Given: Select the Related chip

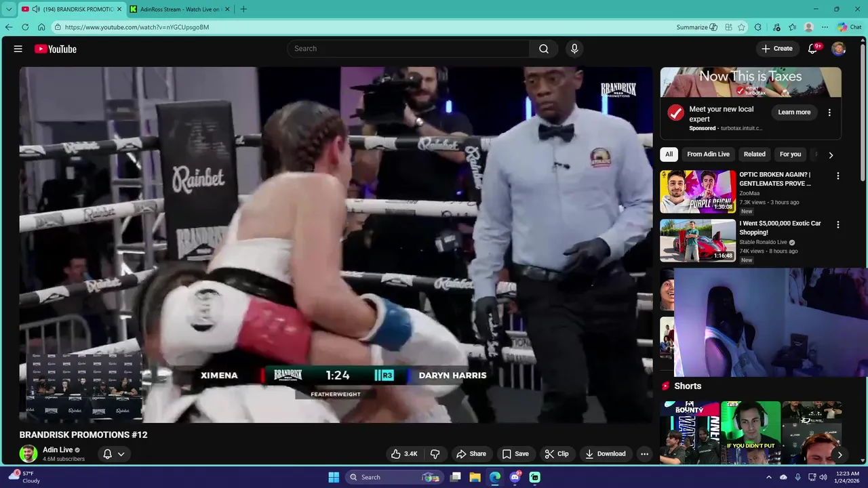Looking at the screenshot, I should coord(754,155).
